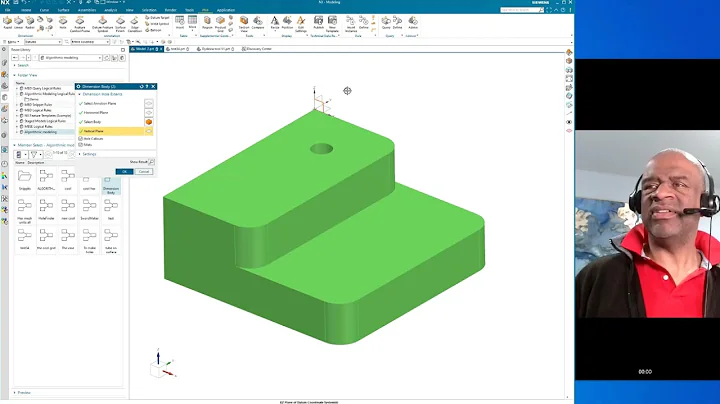The width and height of the screenshot is (720, 404).
Task: Select the Rapid dimension tool
Action: (7, 23)
